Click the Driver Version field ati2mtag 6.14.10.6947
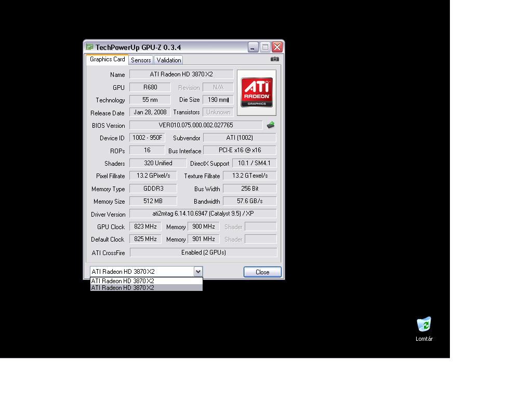Viewport: 532px width, 399px height. [203, 214]
